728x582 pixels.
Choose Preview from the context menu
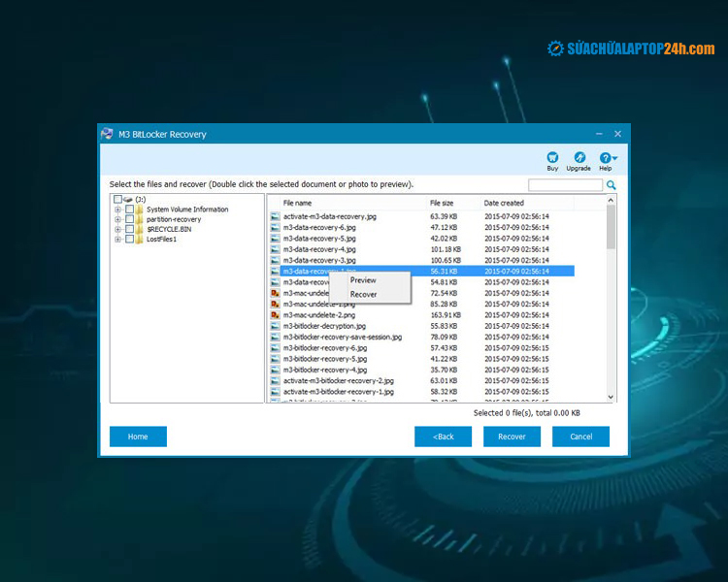pyautogui.click(x=370, y=280)
